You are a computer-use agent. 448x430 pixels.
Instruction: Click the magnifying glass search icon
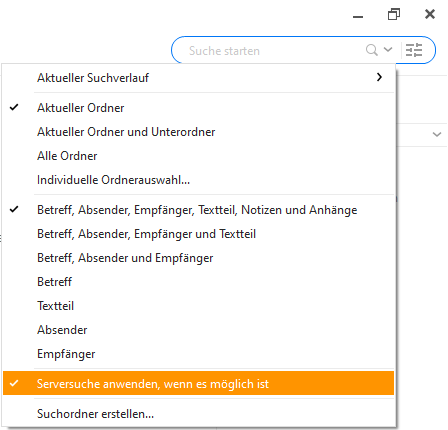[371, 50]
